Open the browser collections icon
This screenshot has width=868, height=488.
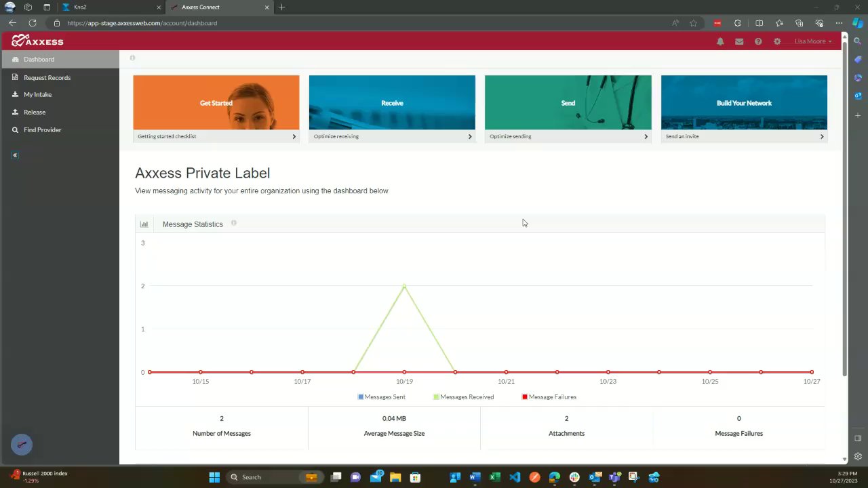[x=799, y=23]
